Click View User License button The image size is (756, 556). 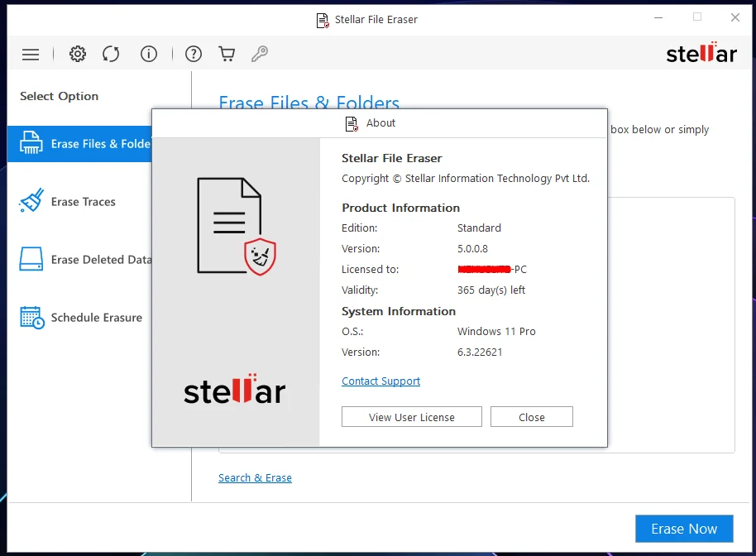point(412,417)
